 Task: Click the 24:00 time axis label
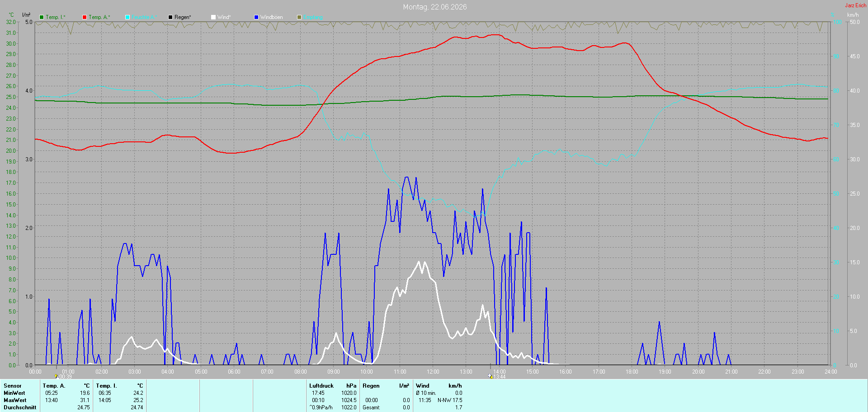(x=831, y=372)
